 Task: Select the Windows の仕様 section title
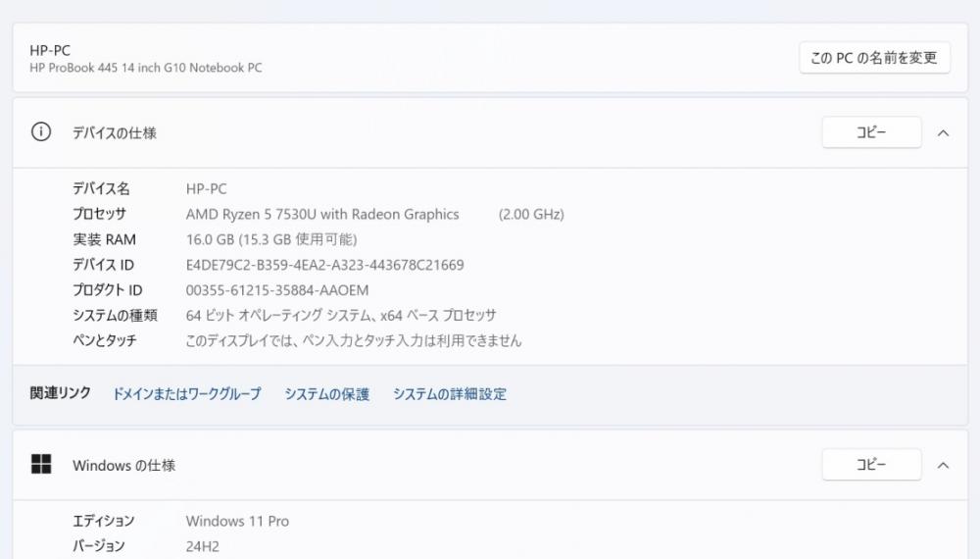click(123, 465)
